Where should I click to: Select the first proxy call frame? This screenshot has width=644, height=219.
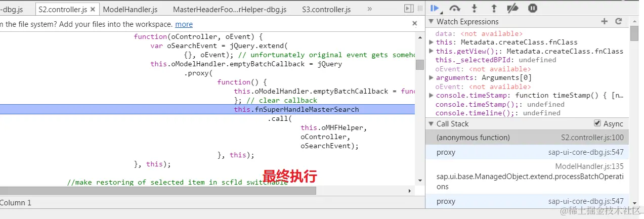(x=527, y=152)
